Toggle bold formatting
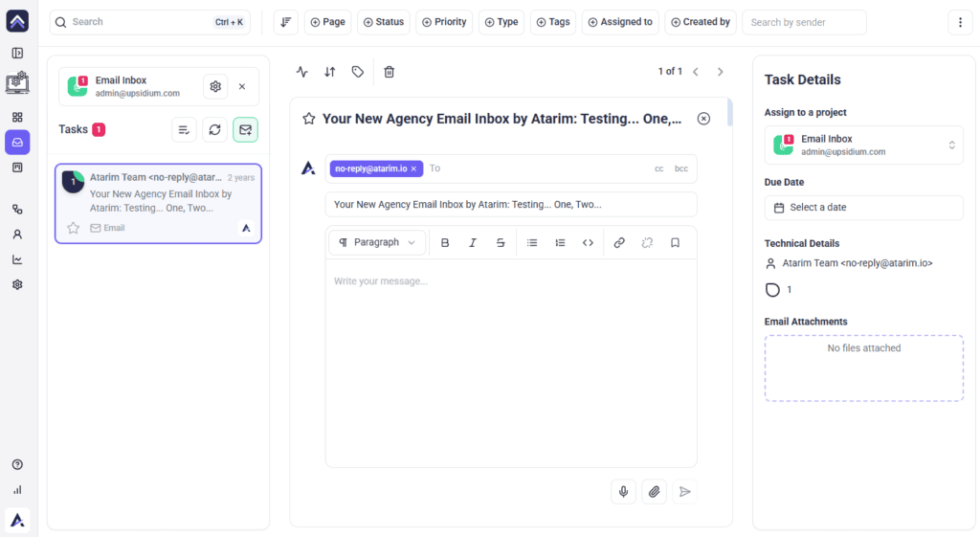The width and height of the screenshot is (980, 537). 445,242
